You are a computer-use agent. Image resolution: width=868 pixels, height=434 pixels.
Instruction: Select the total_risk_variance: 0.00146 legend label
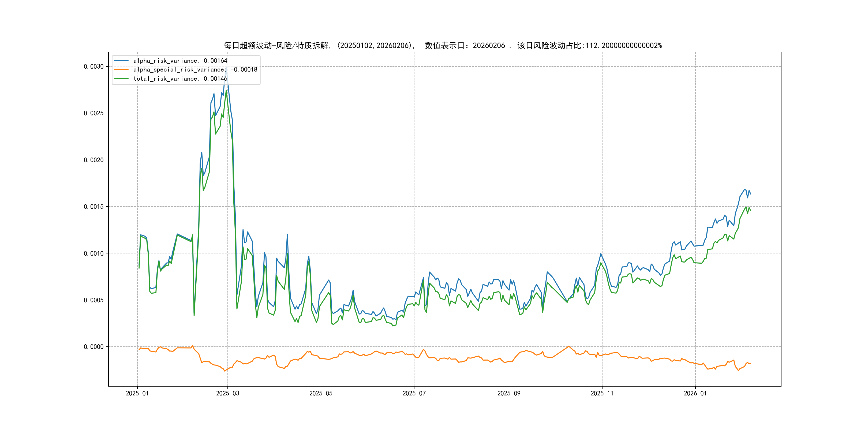coord(180,78)
